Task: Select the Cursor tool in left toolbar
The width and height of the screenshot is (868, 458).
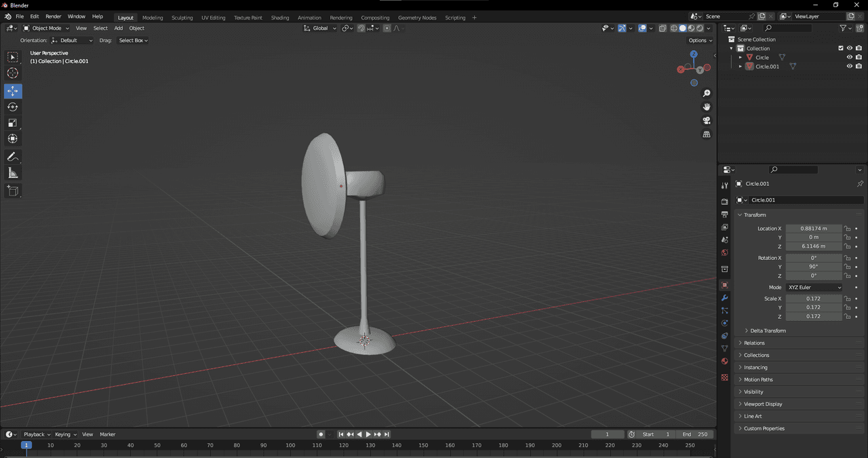Action: [x=13, y=73]
